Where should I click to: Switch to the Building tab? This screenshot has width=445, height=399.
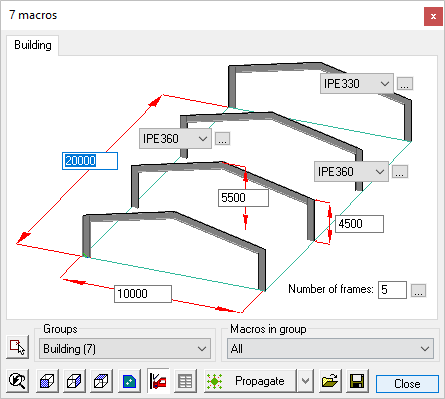(x=33, y=45)
